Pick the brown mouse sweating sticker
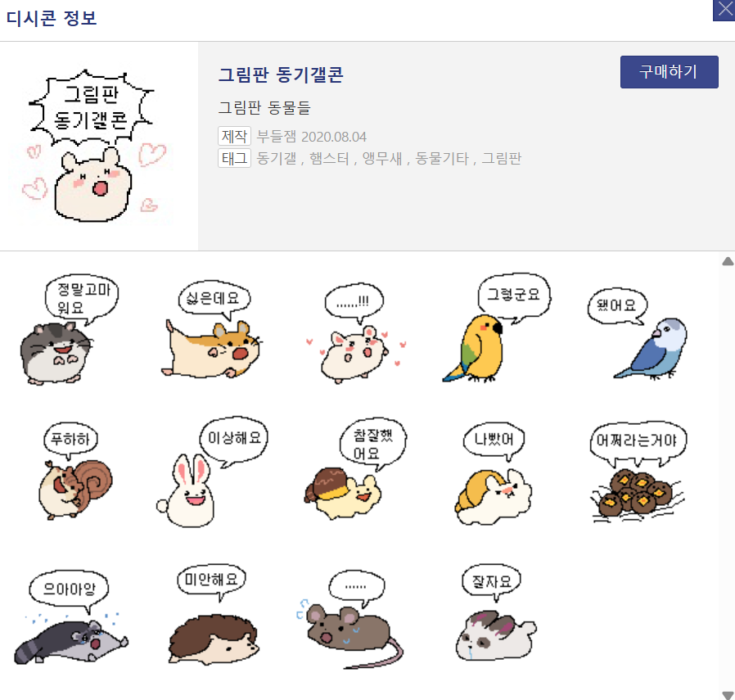Viewport: 735px width, 700px height. 350,620
